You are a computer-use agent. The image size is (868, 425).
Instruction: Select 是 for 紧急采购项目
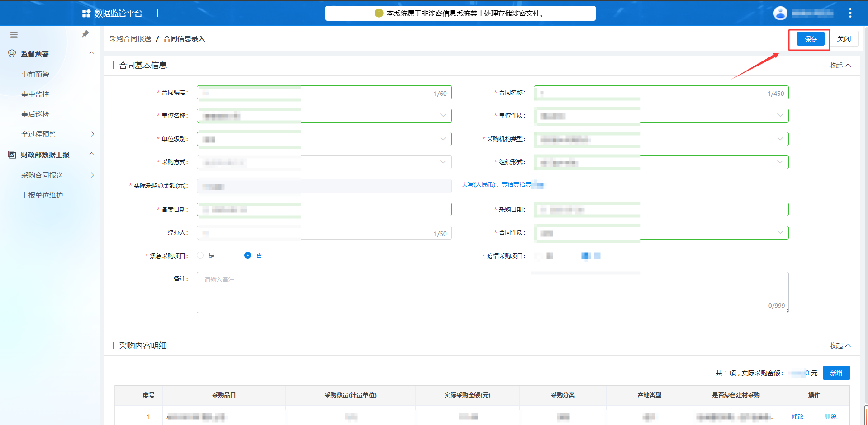pyautogui.click(x=200, y=255)
